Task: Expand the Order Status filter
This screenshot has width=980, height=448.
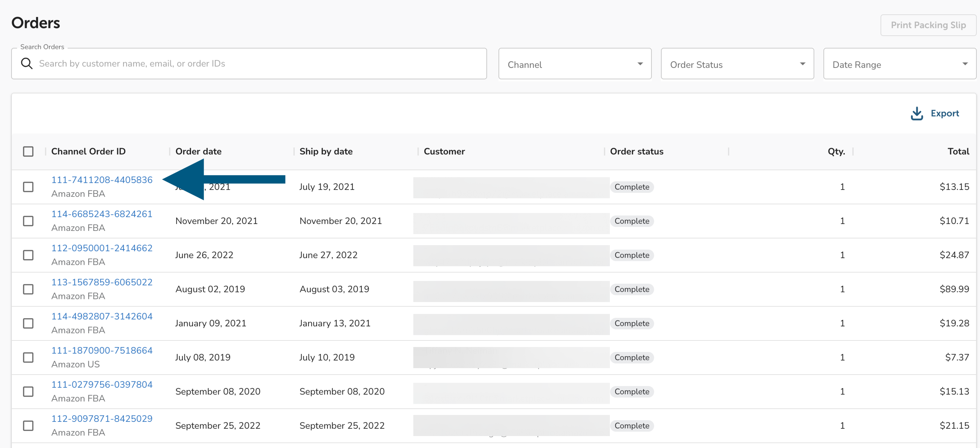Action: [x=737, y=64]
